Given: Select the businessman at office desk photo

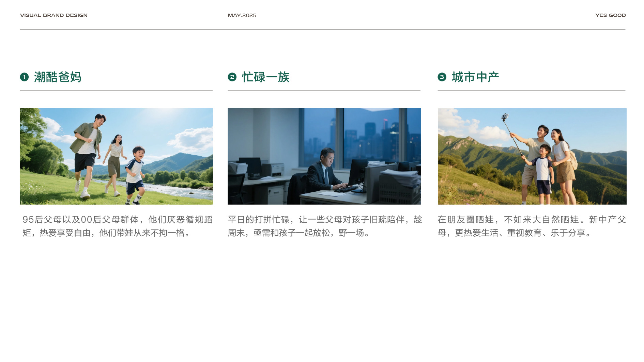Looking at the screenshot, I should click(x=324, y=156).
